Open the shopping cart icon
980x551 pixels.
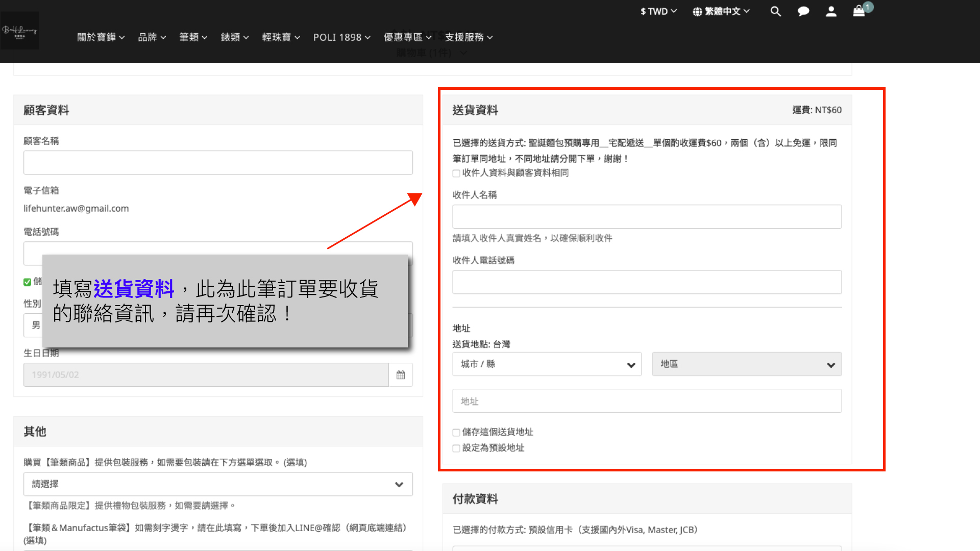(859, 11)
